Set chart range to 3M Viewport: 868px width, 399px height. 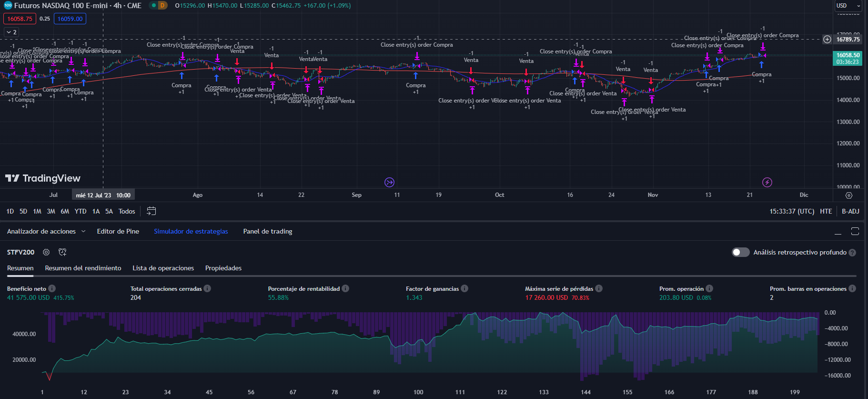(51, 211)
